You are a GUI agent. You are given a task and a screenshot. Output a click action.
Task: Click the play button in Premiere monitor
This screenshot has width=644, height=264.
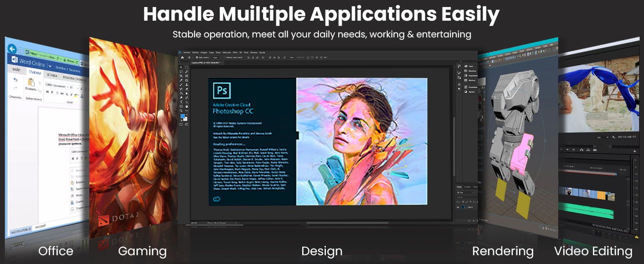[561, 150]
